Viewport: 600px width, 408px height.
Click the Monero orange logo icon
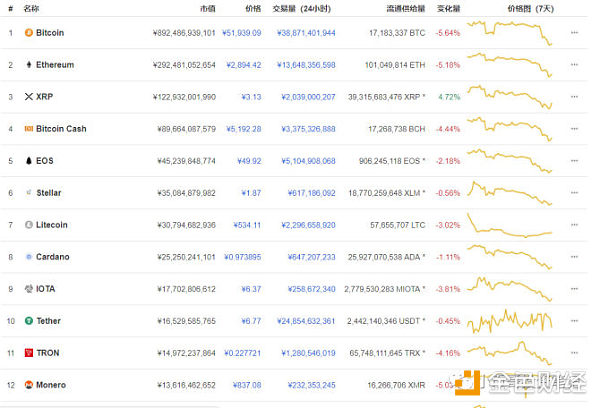[x=29, y=385]
